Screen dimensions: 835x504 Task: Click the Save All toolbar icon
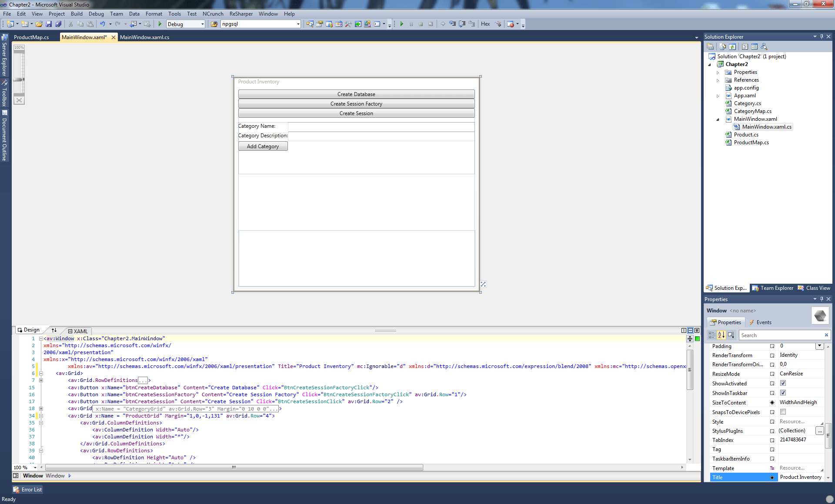click(x=58, y=24)
